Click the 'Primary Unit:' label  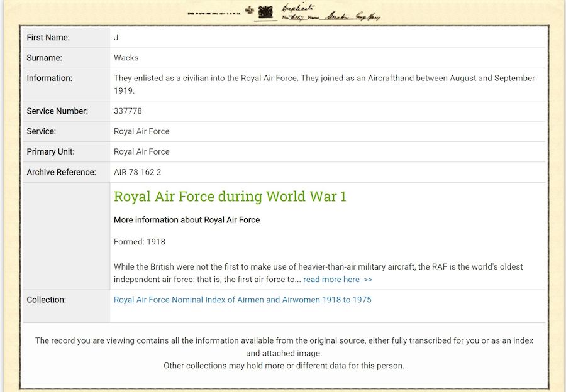[x=50, y=152]
